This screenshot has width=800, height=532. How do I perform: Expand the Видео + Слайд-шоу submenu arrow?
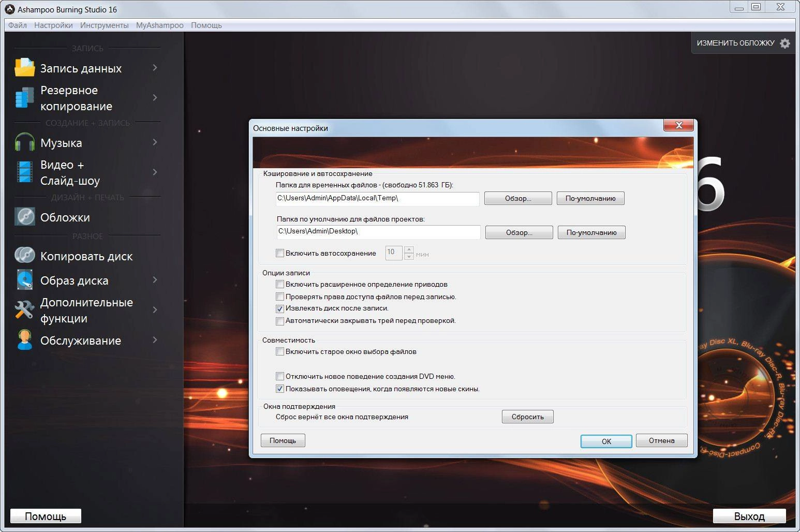(x=155, y=172)
